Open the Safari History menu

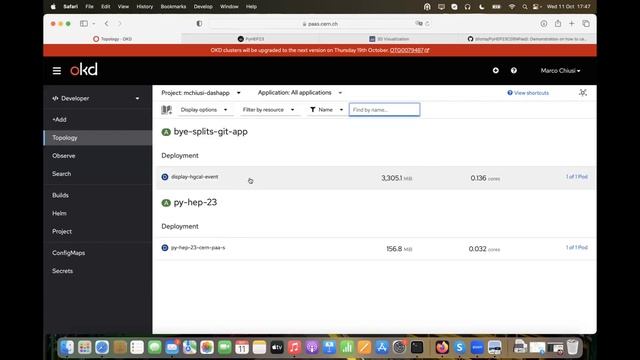pos(144,7)
